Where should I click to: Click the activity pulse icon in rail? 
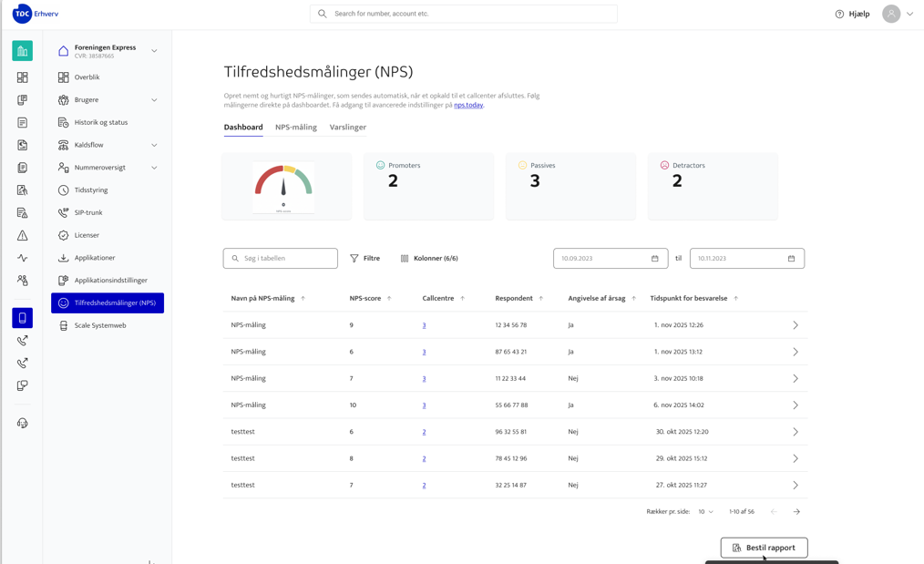pyautogui.click(x=23, y=258)
